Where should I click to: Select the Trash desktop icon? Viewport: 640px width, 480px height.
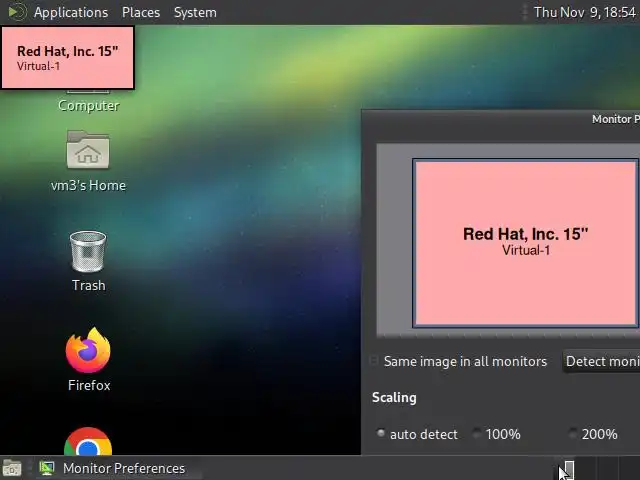[88, 251]
